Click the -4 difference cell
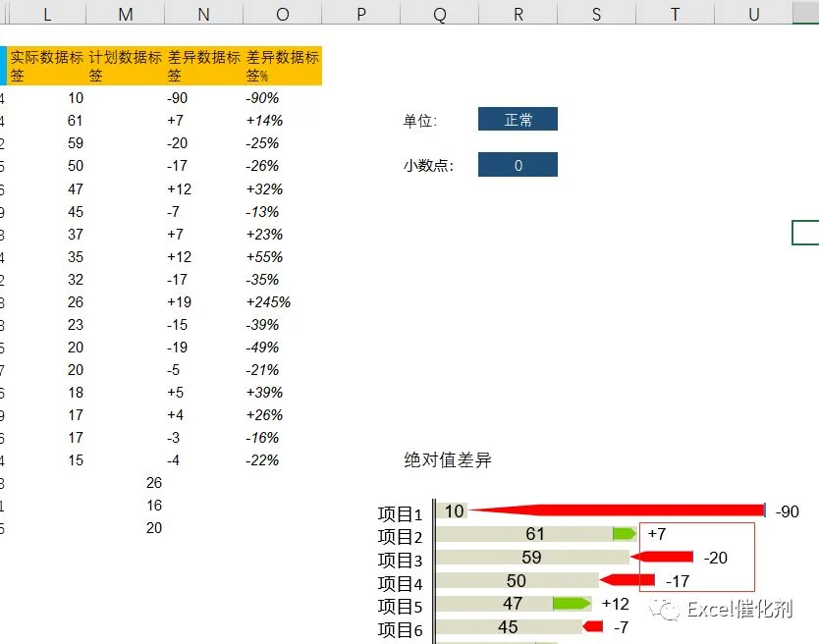Screen dimensions: 819x644 click(203, 460)
